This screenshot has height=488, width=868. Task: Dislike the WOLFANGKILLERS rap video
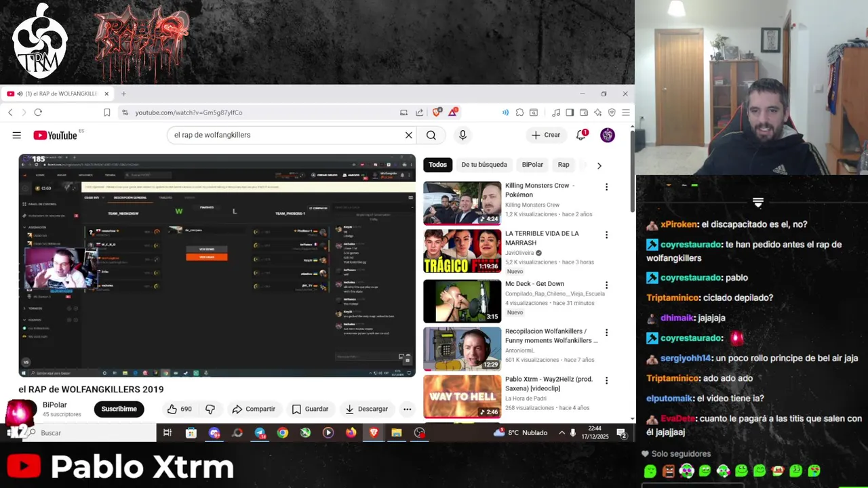click(x=210, y=409)
